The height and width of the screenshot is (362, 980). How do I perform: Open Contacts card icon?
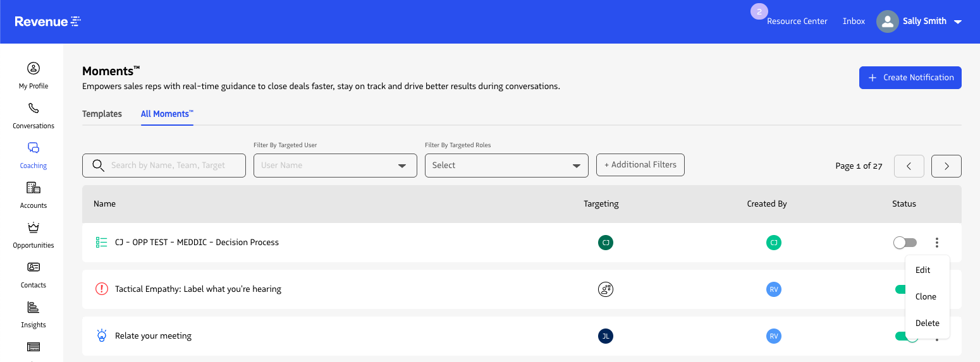(34, 274)
